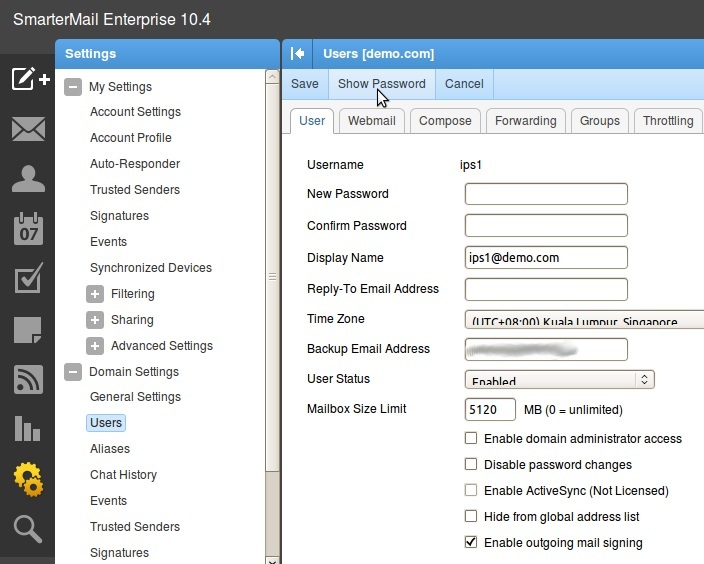The height and width of the screenshot is (564, 704).
Task: Switch to the Webmail tab
Action: pos(372,121)
